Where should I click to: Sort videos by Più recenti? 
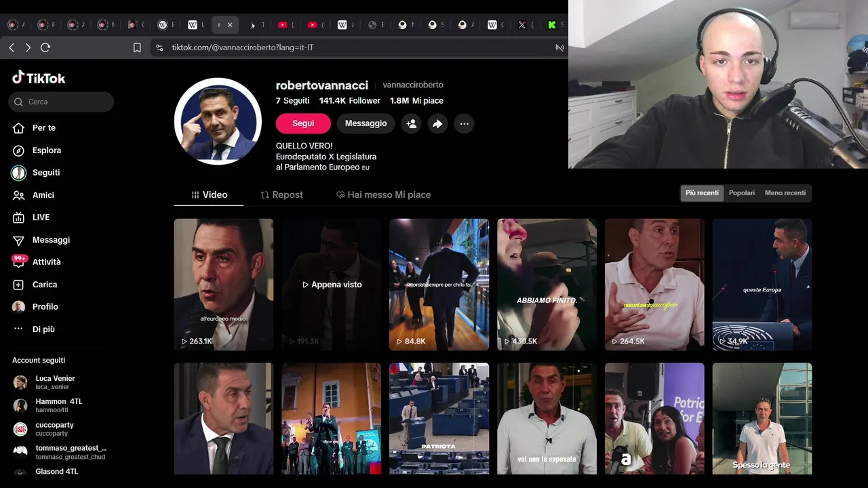click(x=702, y=193)
